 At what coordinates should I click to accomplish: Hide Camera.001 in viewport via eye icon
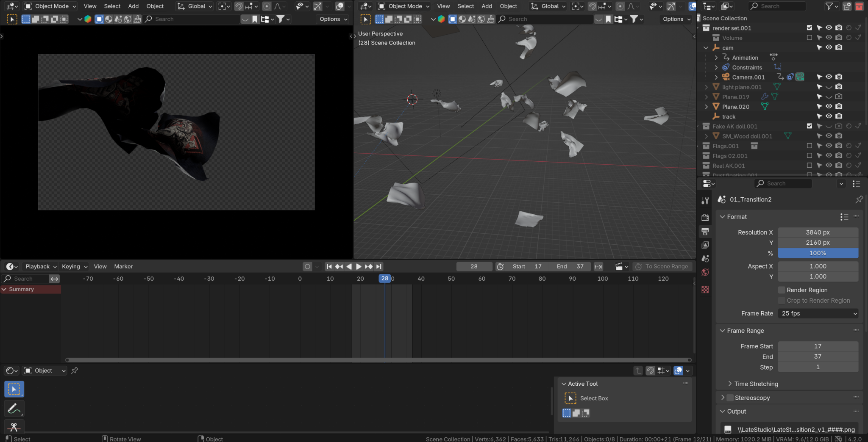pyautogui.click(x=829, y=77)
